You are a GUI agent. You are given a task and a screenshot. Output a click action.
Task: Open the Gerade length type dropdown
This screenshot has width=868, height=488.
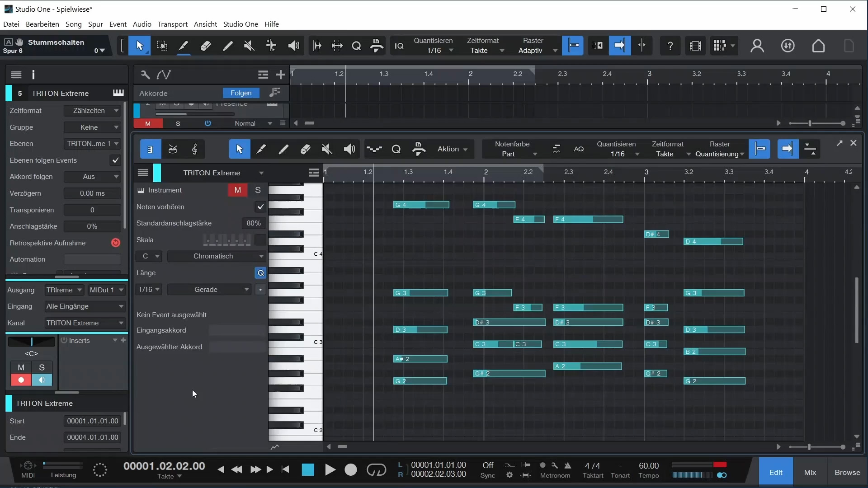[209, 290]
